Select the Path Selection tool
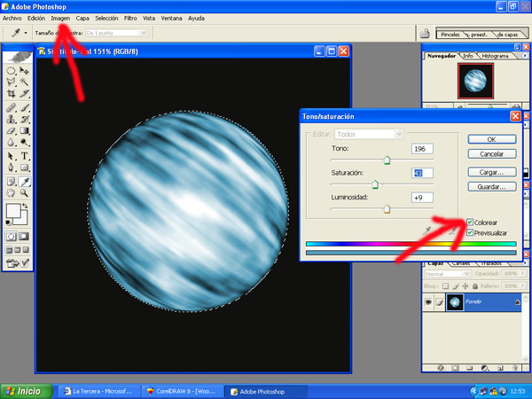 coord(11,156)
